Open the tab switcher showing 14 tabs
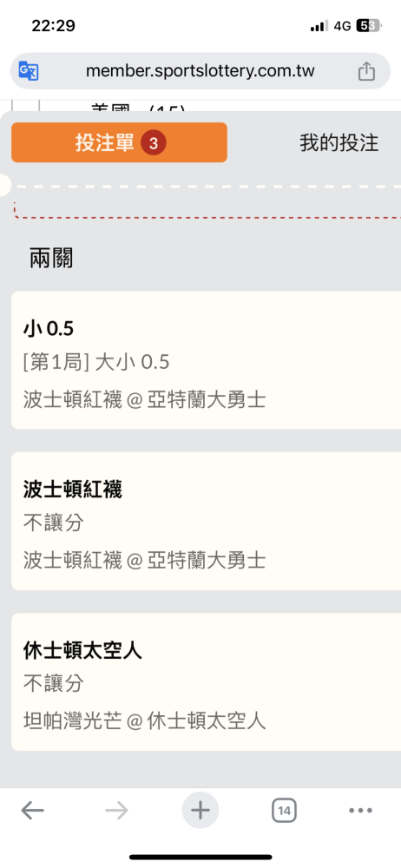The image size is (401, 868). 284,811
